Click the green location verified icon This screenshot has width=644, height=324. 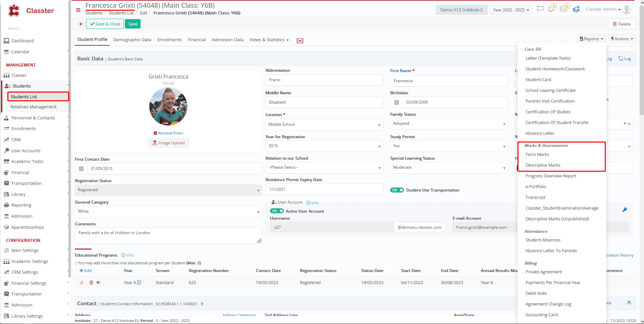click(202, 304)
